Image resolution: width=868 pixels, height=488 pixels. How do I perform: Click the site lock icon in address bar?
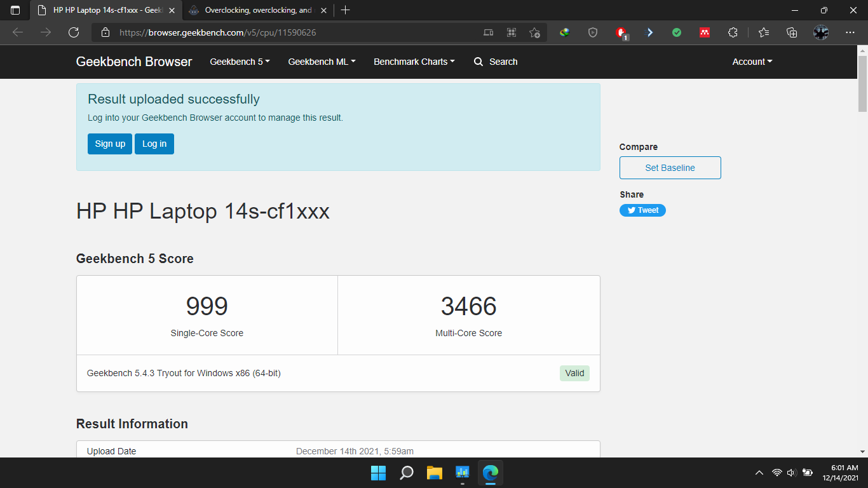[x=106, y=32]
